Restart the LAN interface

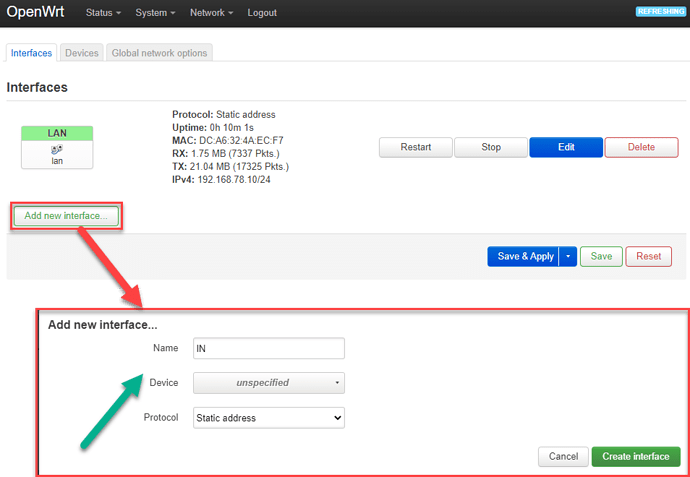pos(415,147)
